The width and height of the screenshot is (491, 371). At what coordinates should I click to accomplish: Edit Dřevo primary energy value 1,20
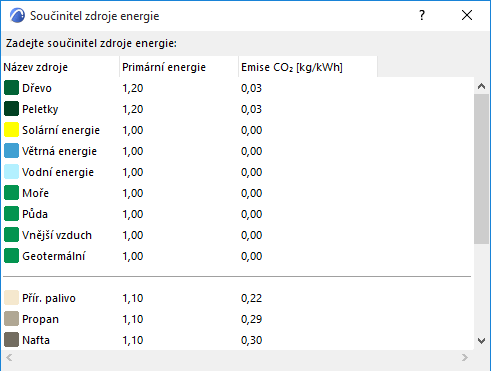click(x=133, y=88)
